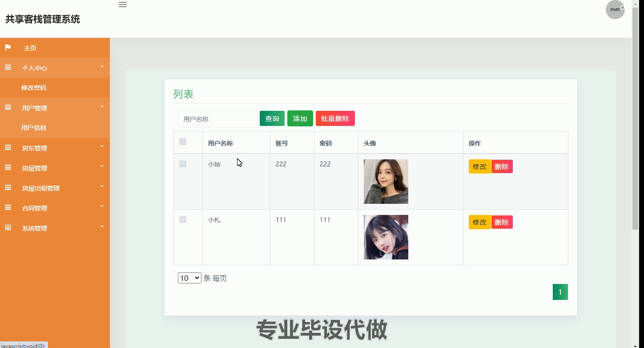Click the 条 每页 label

[x=215, y=278]
